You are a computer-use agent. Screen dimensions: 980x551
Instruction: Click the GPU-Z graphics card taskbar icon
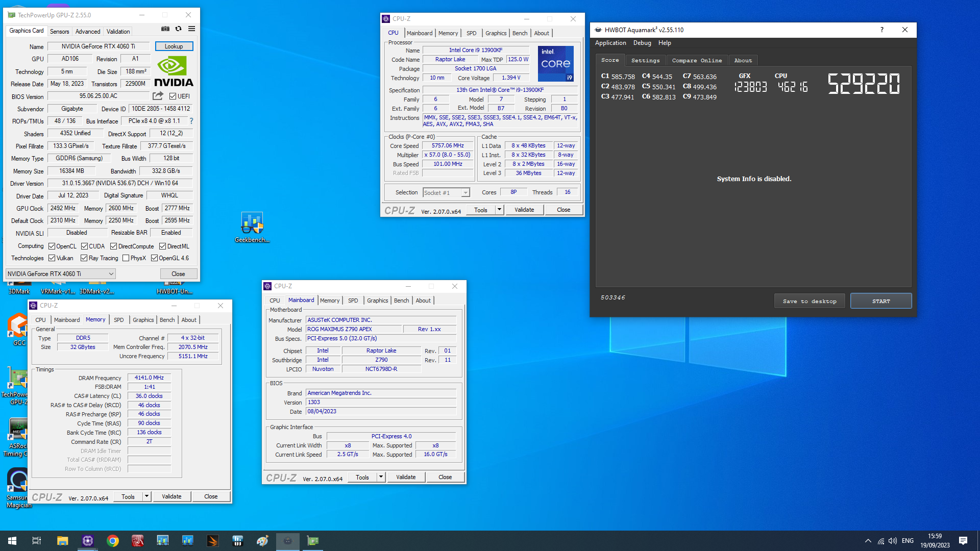pyautogui.click(x=312, y=541)
